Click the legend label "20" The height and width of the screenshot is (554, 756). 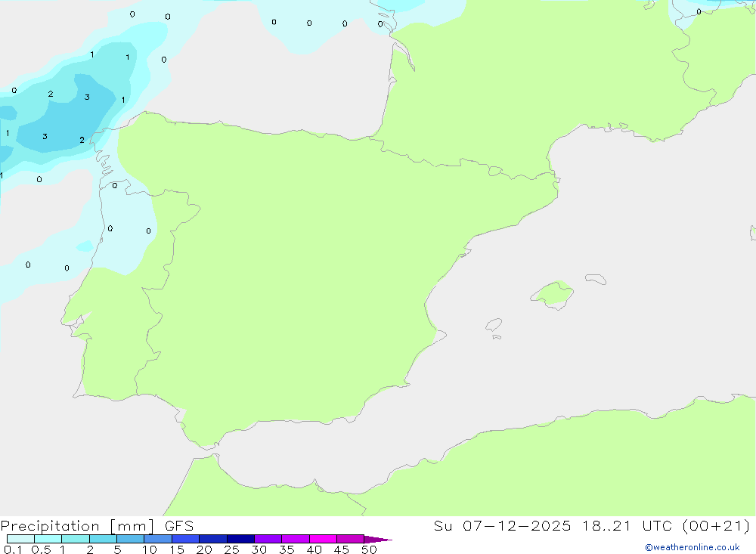[204, 549]
